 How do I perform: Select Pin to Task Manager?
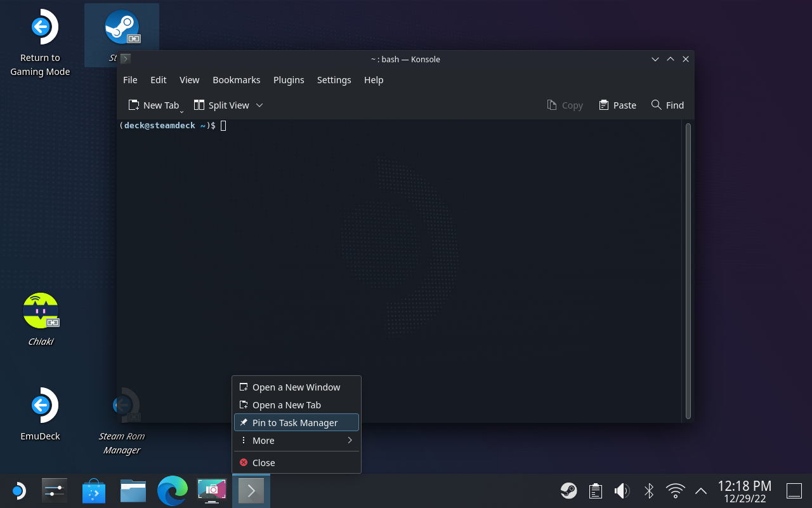(296, 423)
